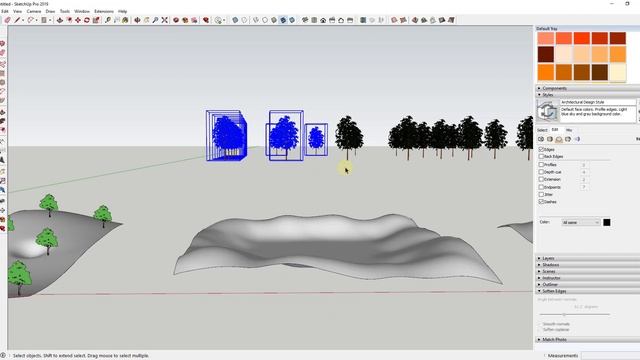This screenshot has width=640, height=360.
Task: Open Background settings icon in Styles Edit
Action: coord(559,139)
